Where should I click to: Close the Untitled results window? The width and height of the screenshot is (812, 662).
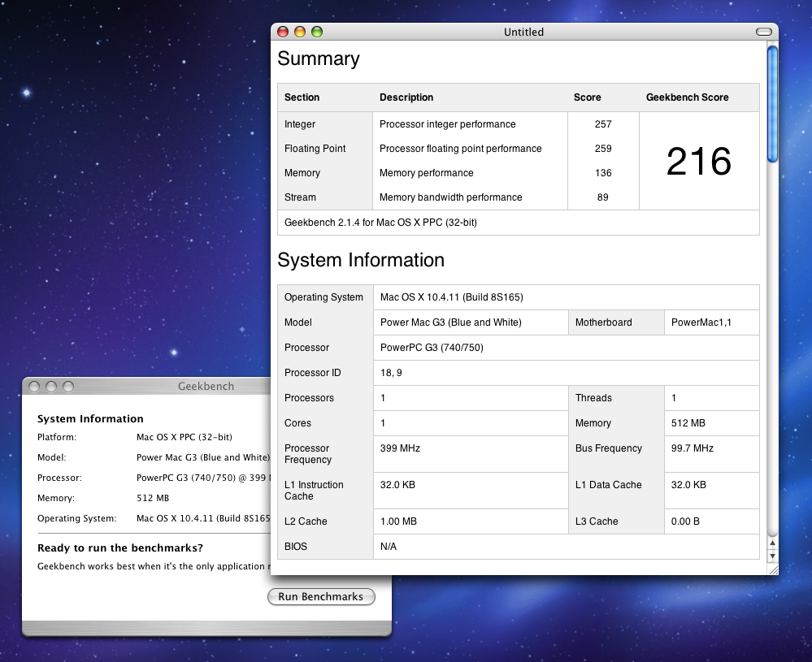(x=283, y=32)
